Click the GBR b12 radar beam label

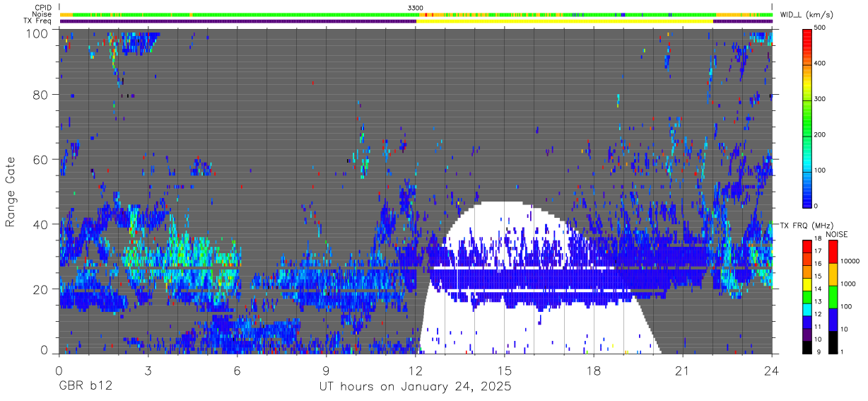(x=85, y=387)
